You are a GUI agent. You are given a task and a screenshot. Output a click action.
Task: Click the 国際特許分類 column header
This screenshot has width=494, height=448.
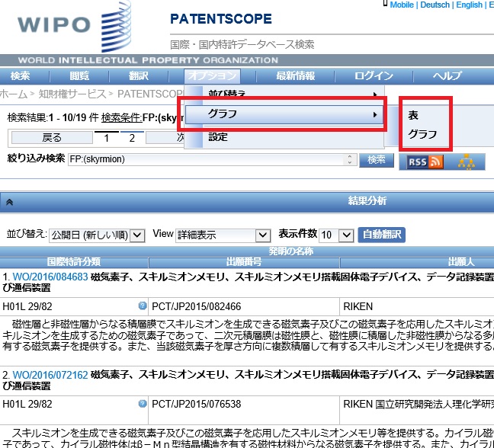point(74,261)
